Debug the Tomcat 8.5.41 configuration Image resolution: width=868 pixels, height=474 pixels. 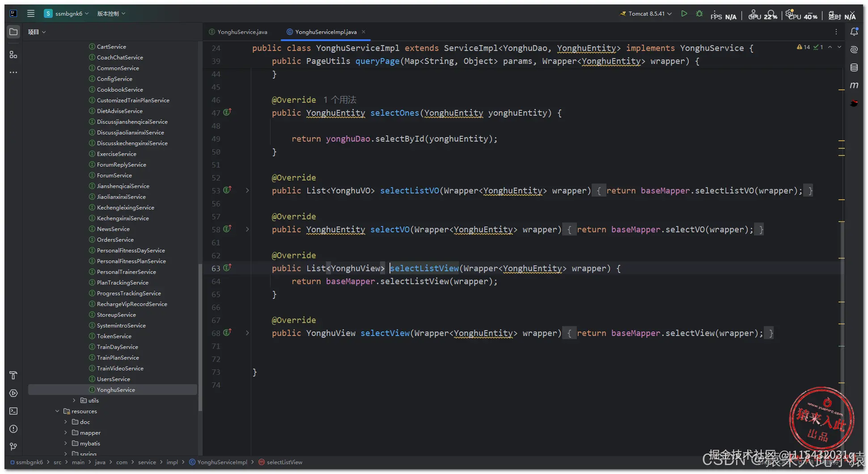pos(699,13)
